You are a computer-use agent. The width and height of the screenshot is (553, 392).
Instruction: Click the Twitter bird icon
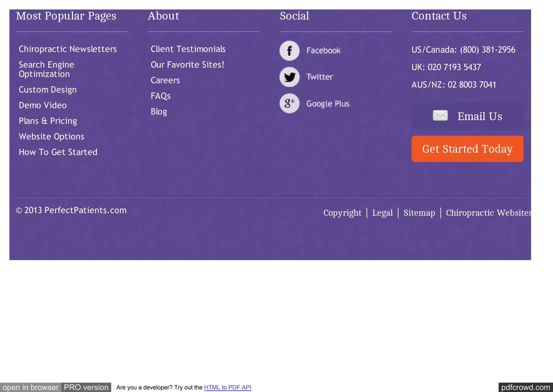click(x=289, y=77)
